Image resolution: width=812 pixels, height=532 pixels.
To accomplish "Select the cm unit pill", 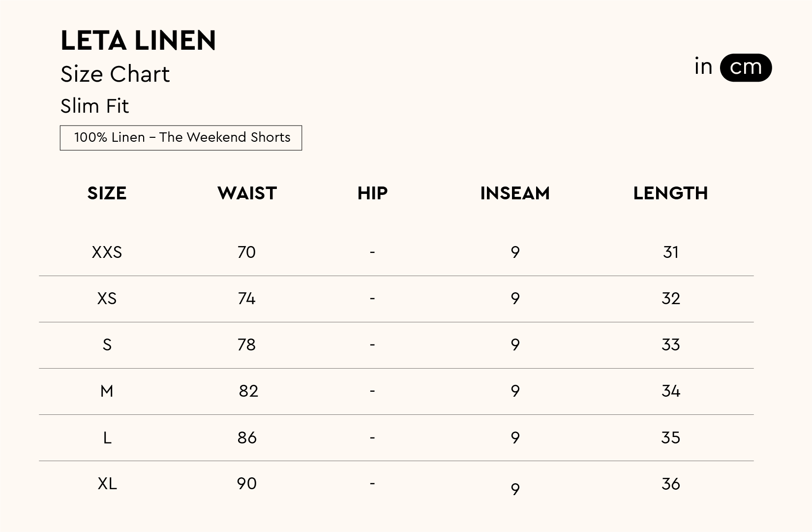I will pyautogui.click(x=746, y=67).
